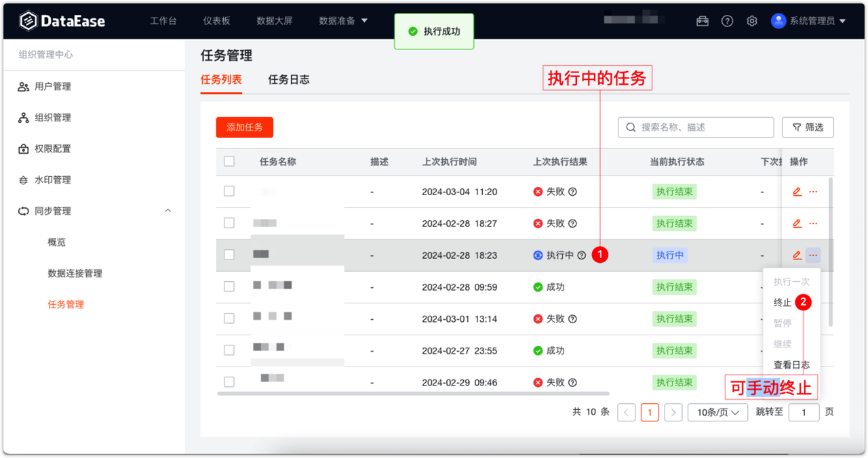Click the help question-mark icon

point(727,21)
